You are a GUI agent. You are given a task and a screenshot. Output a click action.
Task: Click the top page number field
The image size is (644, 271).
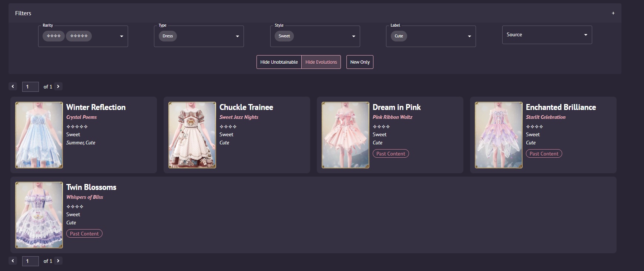pos(30,87)
